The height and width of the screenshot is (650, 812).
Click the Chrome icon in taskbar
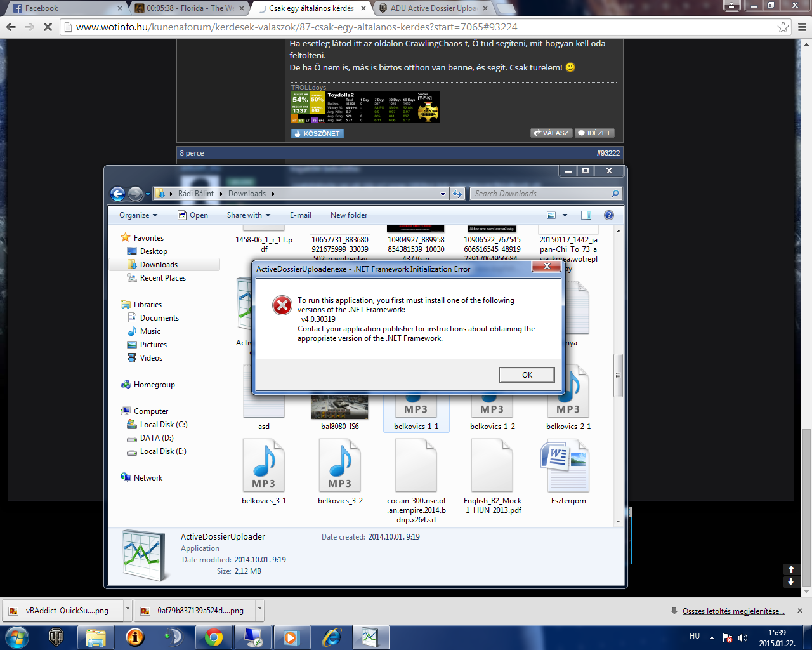click(x=213, y=637)
